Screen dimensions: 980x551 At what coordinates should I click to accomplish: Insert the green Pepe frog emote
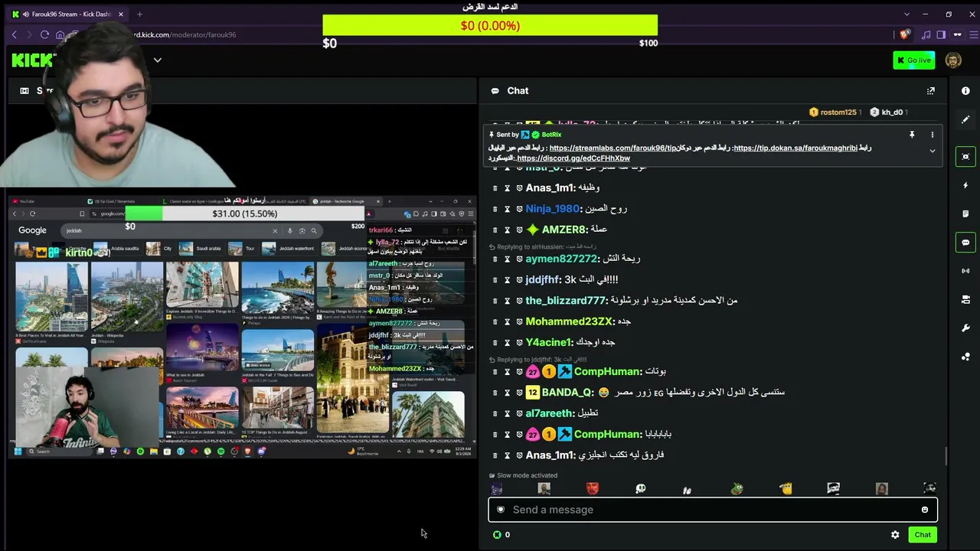pos(737,488)
